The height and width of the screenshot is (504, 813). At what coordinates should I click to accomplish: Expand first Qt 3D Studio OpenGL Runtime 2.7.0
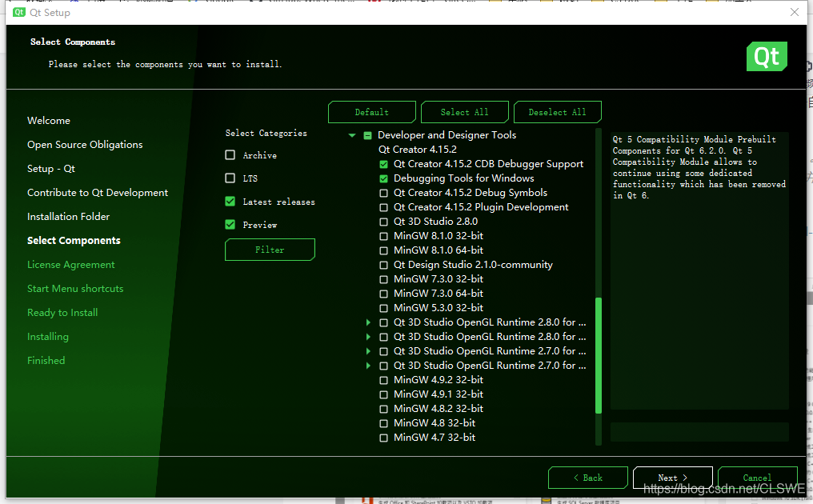pyautogui.click(x=368, y=351)
